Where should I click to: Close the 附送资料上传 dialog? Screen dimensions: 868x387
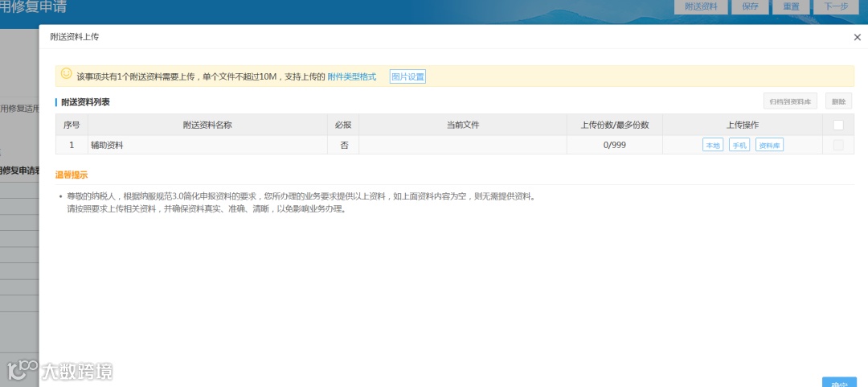[x=857, y=37]
